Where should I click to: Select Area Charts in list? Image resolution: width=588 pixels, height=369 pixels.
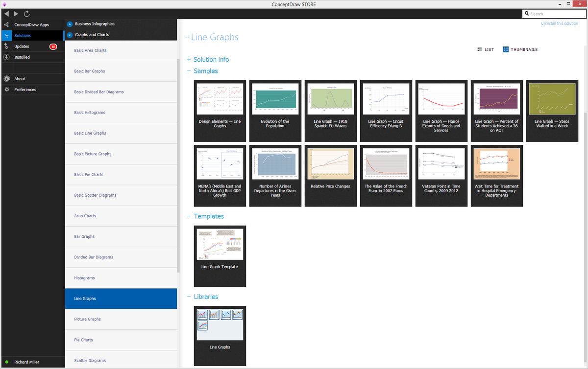click(x=121, y=216)
